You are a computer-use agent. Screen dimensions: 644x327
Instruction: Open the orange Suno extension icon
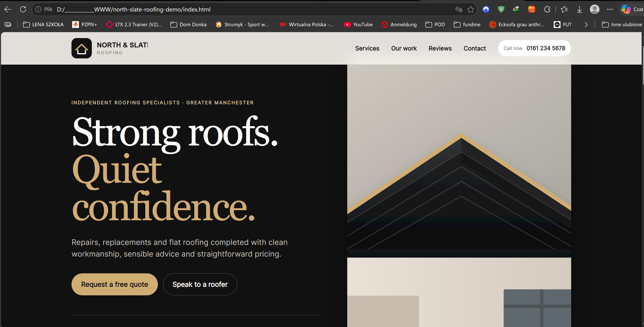(532, 9)
